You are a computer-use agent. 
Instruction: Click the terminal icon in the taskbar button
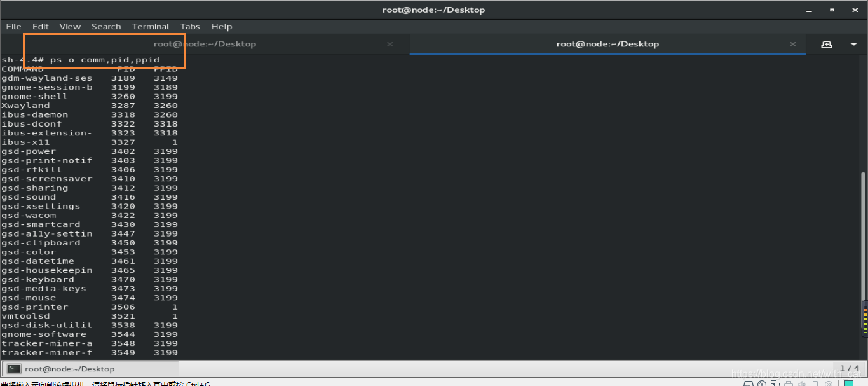coord(14,369)
